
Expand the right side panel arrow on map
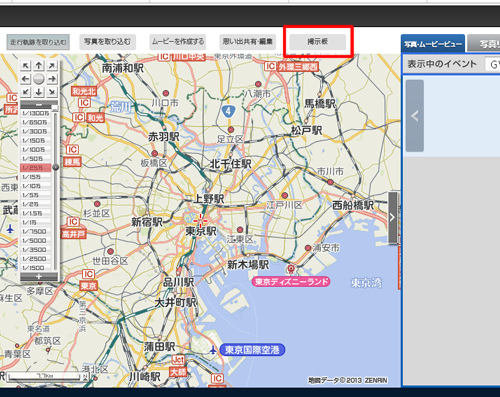[x=393, y=217]
